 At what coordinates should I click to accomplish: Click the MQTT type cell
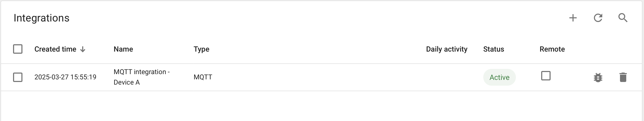(x=203, y=77)
